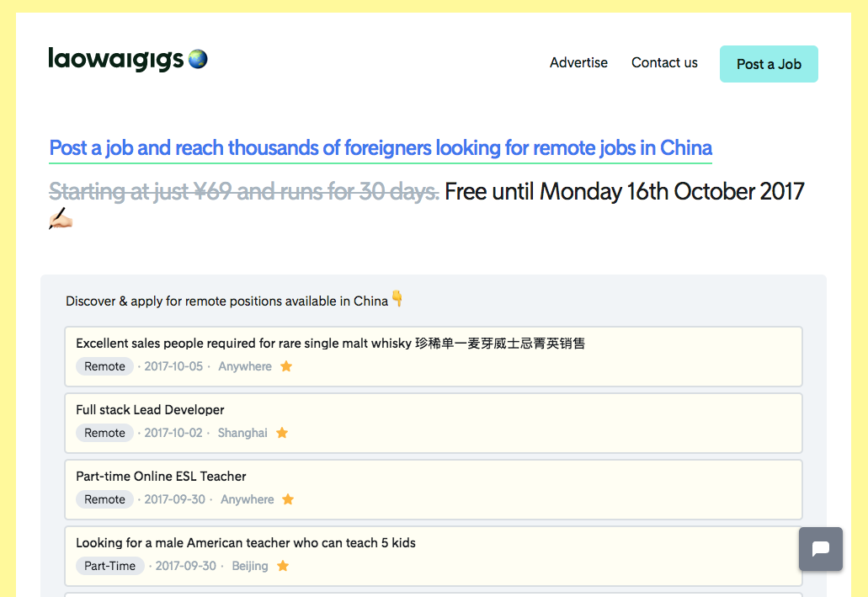The width and height of the screenshot is (868, 597).
Task: Select Shanghai location text
Action: pyautogui.click(x=242, y=433)
